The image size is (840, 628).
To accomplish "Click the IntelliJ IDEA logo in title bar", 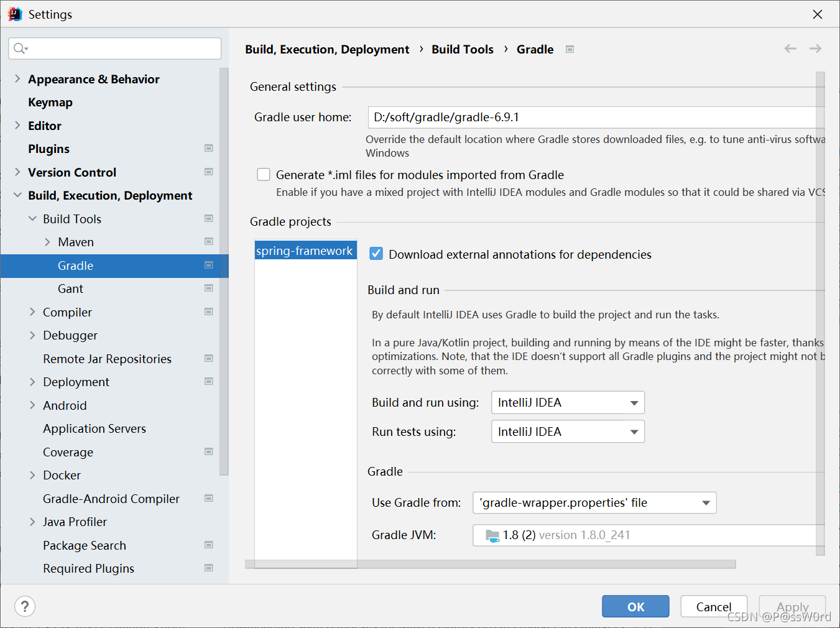I will tap(15, 14).
